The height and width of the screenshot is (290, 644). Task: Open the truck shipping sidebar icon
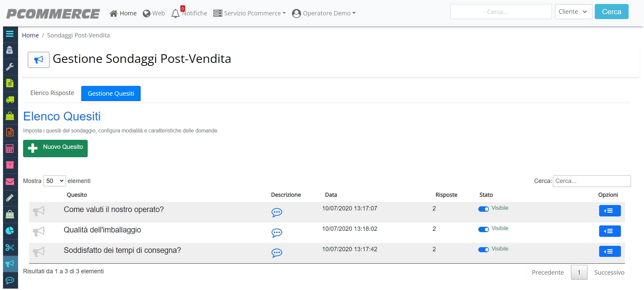click(10, 99)
